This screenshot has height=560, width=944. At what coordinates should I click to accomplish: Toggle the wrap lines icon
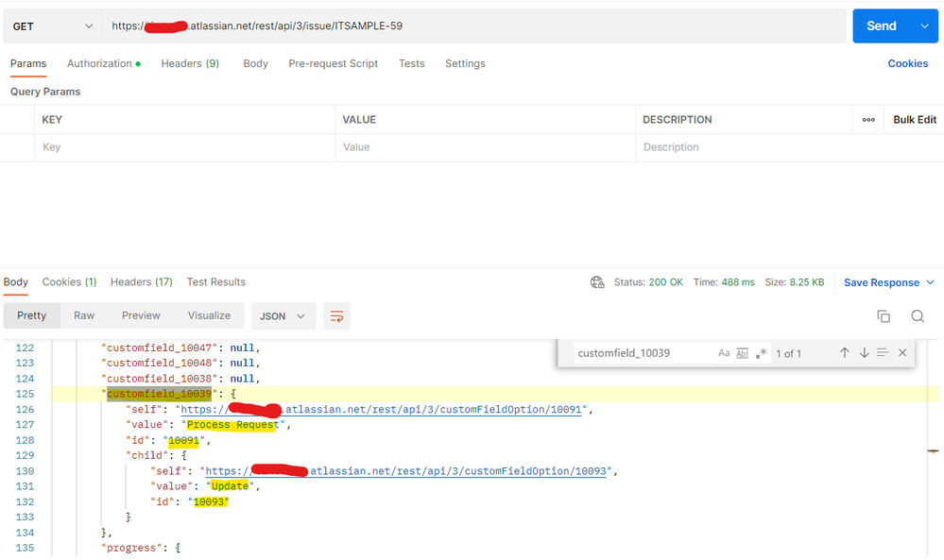pos(337,316)
